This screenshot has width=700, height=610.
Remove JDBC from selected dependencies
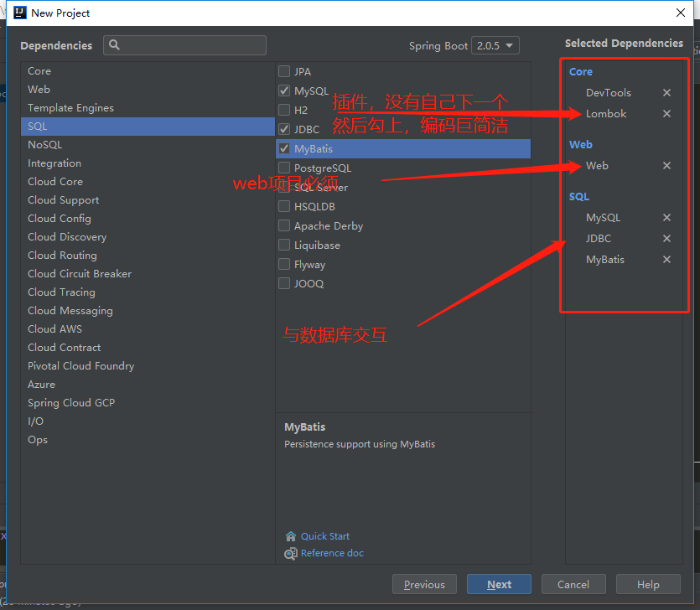pos(666,238)
